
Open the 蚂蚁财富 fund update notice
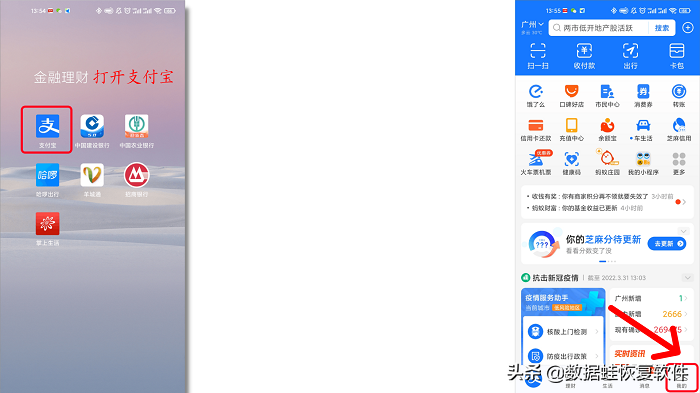click(x=584, y=208)
